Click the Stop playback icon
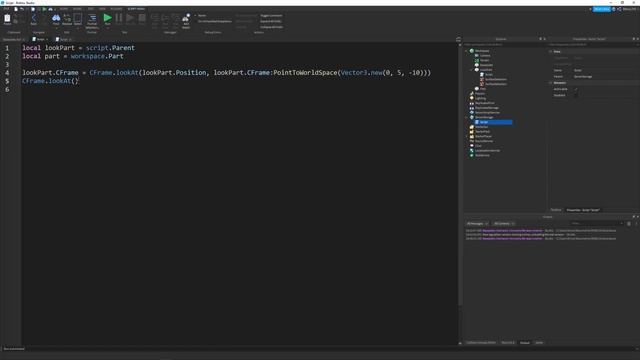640x360 pixels. (x=142, y=18)
